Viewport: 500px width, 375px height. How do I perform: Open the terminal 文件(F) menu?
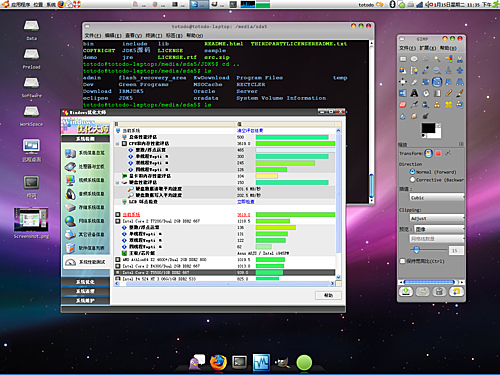(x=93, y=35)
